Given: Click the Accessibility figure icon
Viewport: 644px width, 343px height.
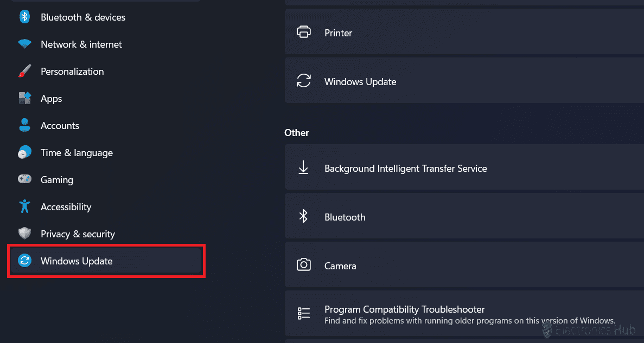Looking at the screenshot, I should [x=24, y=207].
